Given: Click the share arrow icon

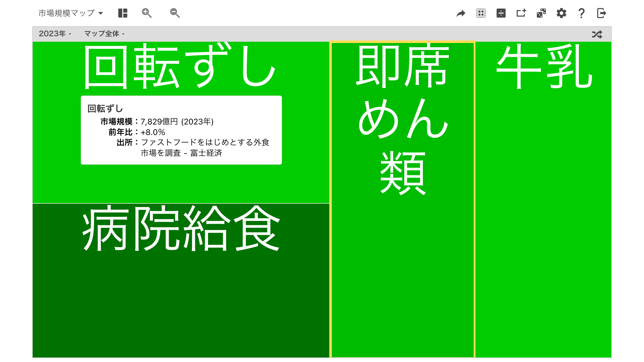Looking at the screenshot, I should click(x=461, y=13).
